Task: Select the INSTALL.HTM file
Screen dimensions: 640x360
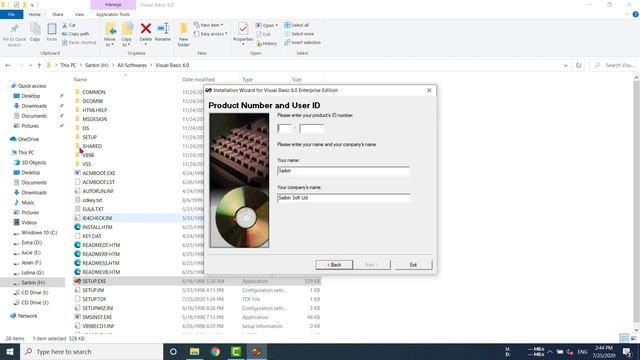Action: pyautogui.click(x=97, y=227)
